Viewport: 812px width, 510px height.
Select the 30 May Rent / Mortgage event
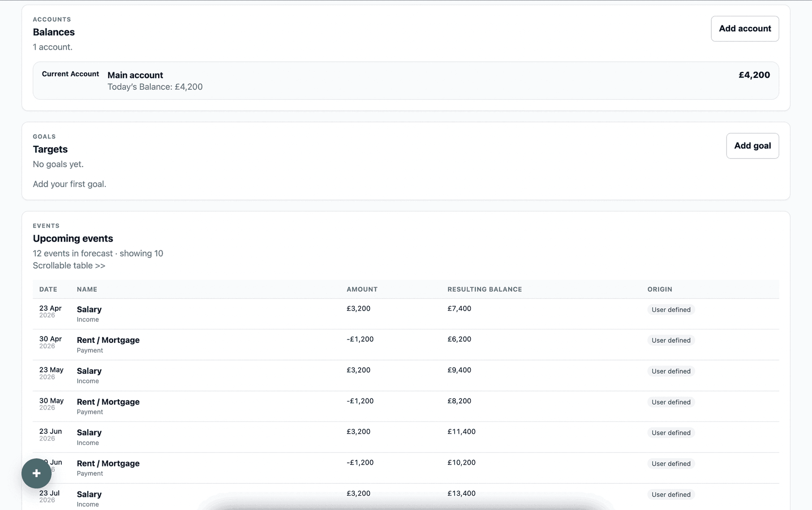406,406
